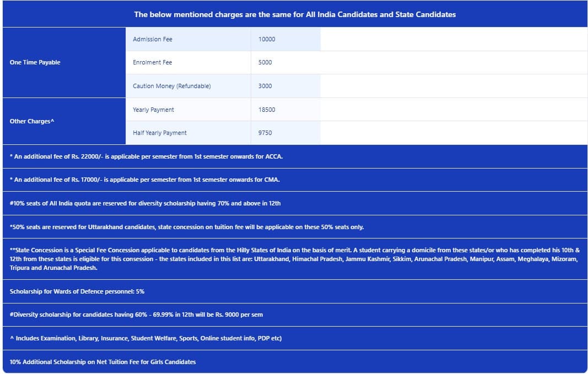
Task: Select the Admission Fee label cell
Action: [x=153, y=39]
